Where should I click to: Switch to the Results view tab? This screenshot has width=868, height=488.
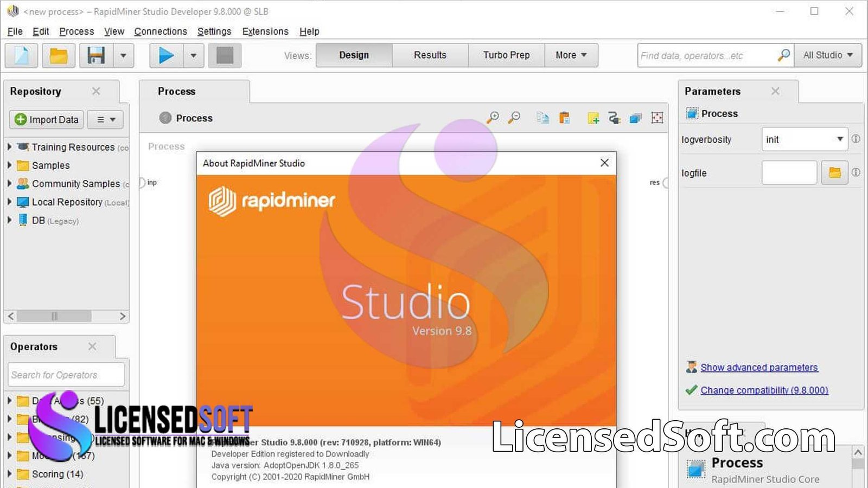pyautogui.click(x=429, y=55)
